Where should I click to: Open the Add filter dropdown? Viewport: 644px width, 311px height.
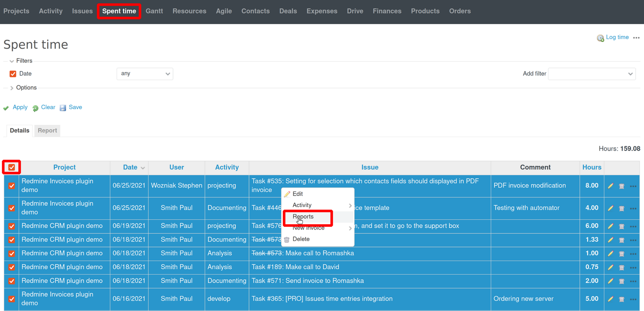tap(592, 74)
